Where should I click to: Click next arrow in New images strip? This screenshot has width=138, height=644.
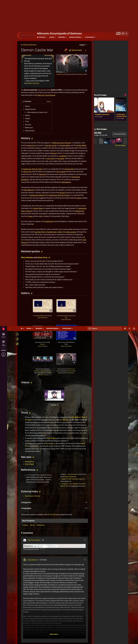click(125, 141)
